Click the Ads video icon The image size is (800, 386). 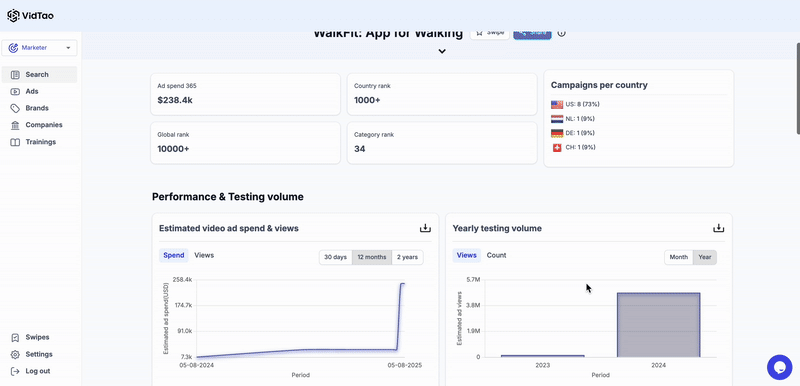(15, 91)
